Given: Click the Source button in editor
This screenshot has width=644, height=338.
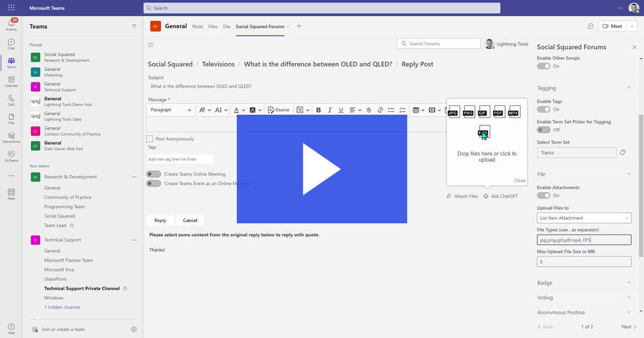Looking at the screenshot, I should tap(278, 110).
